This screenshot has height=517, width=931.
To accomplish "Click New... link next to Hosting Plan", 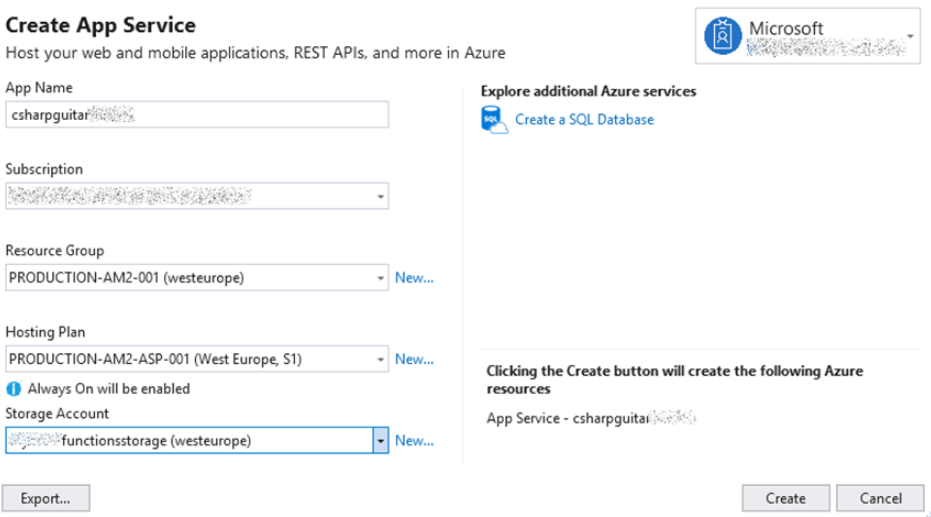I will click(414, 359).
